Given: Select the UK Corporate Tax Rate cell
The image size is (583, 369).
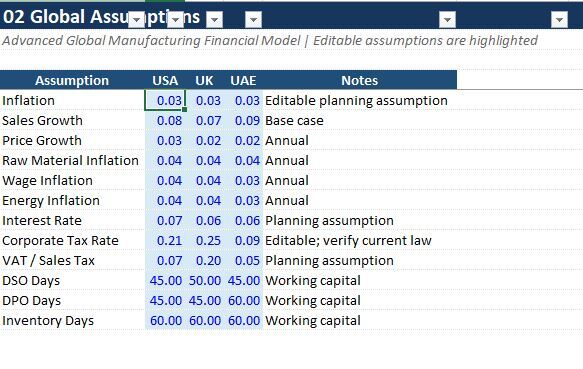Looking at the screenshot, I should [204, 241].
